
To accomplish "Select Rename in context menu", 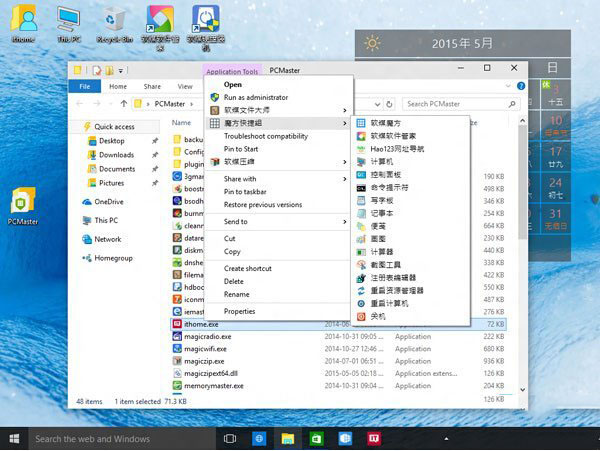I will point(279,295).
